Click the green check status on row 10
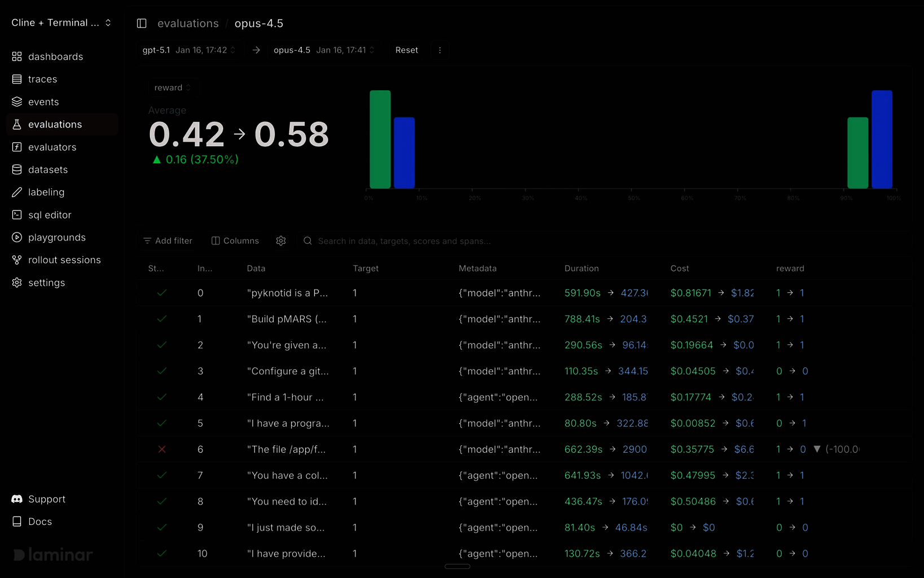The height and width of the screenshot is (578, 924). coord(162,554)
